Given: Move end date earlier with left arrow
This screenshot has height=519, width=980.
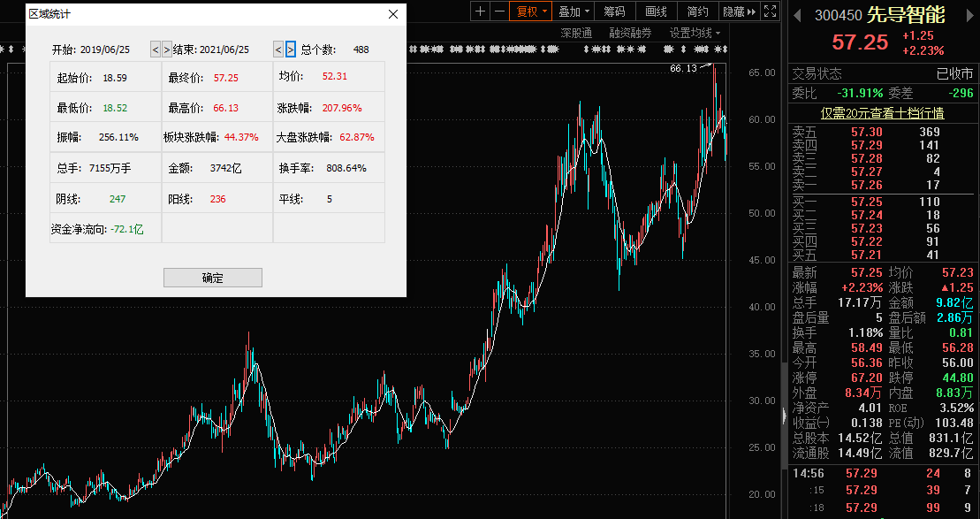Looking at the screenshot, I should click(x=278, y=50).
